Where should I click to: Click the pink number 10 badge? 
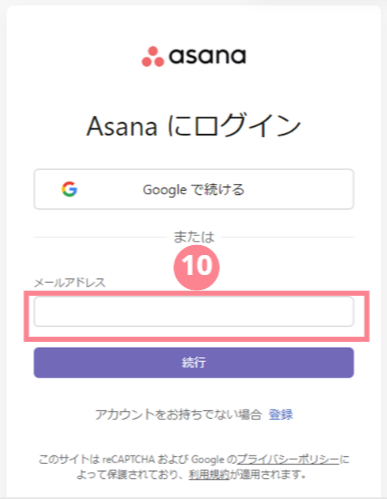[197, 267]
